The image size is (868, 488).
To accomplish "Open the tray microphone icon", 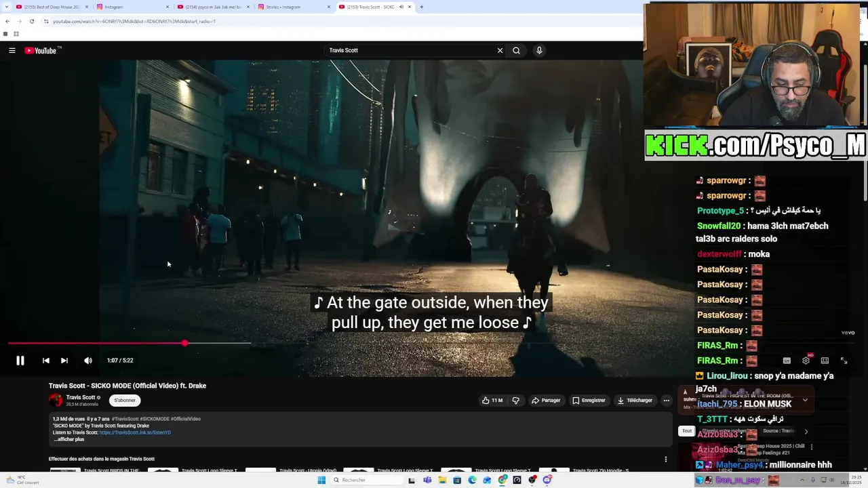I will pos(813,480).
